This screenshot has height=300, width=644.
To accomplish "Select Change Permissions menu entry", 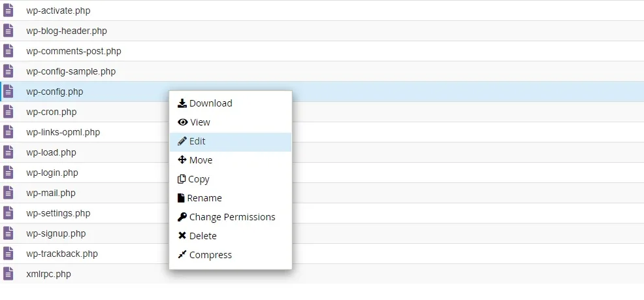I will tap(231, 216).
